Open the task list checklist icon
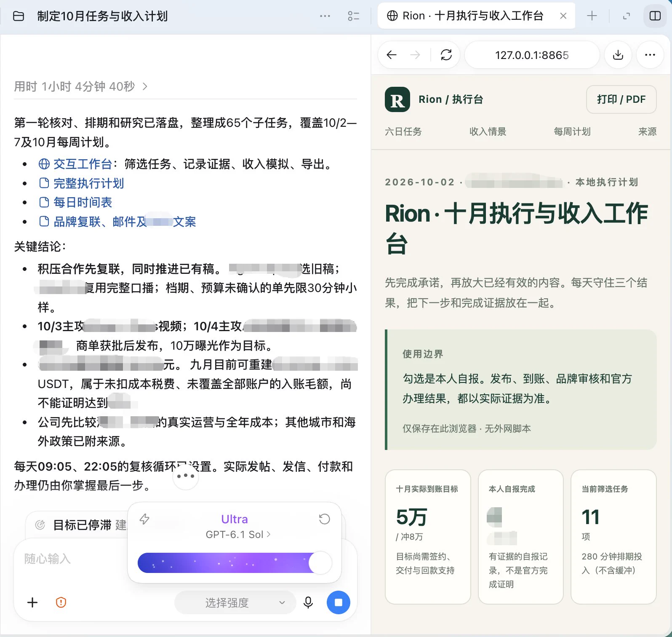 click(x=353, y=16)
